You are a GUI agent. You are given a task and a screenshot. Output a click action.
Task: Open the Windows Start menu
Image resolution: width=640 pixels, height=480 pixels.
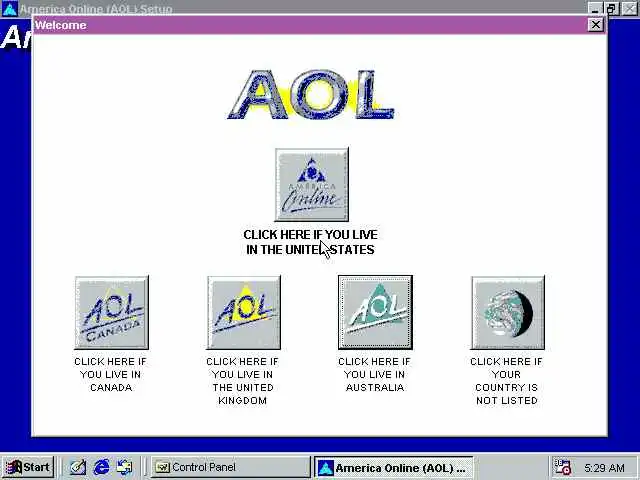click(x=28, y=467)
